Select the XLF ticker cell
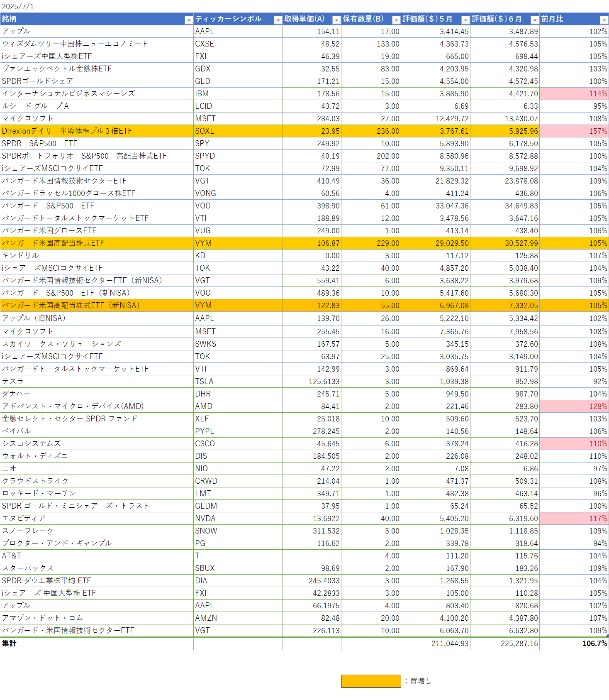609x700 pixels. click(x=238, y=419)
